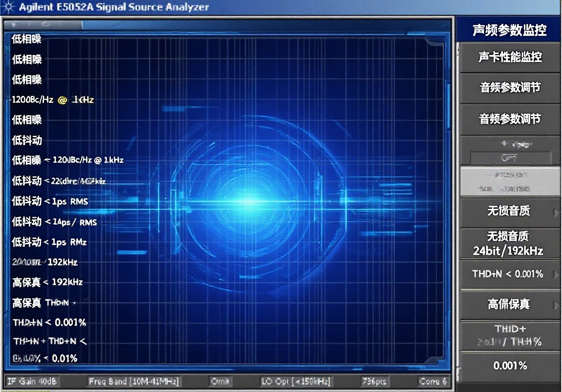
Task: Toggle the OFF softkey in right panel
Action: (510, 157)
